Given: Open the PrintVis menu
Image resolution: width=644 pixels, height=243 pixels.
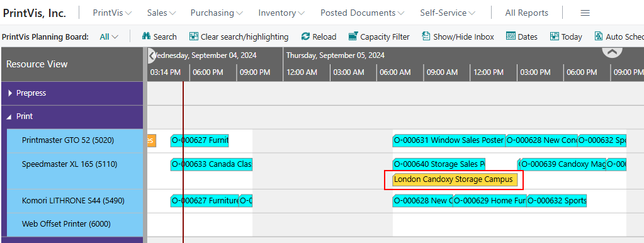Looking at the screenshot, I should [112, 13].
